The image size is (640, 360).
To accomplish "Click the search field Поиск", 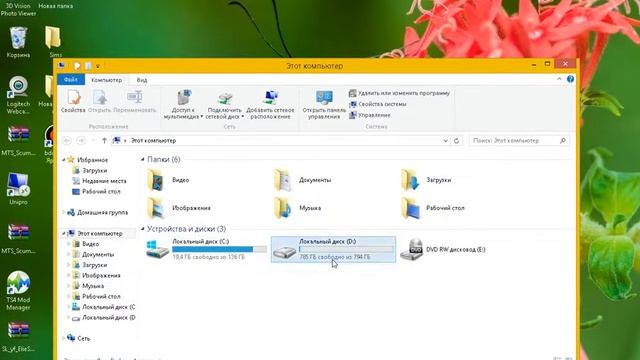I will point(518,140).
